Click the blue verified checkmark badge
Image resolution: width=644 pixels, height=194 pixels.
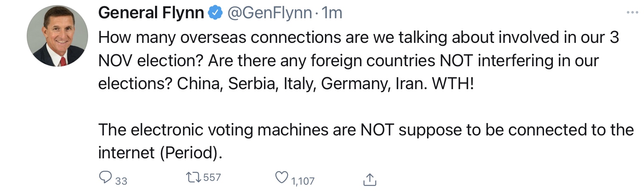(x=216, y=14)
